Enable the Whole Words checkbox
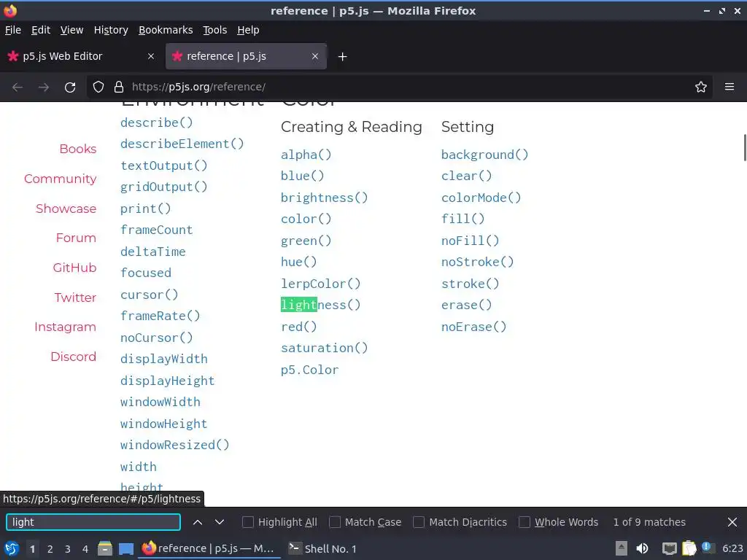The height and width of the screenshot is (560, 747). coord(525,522)
